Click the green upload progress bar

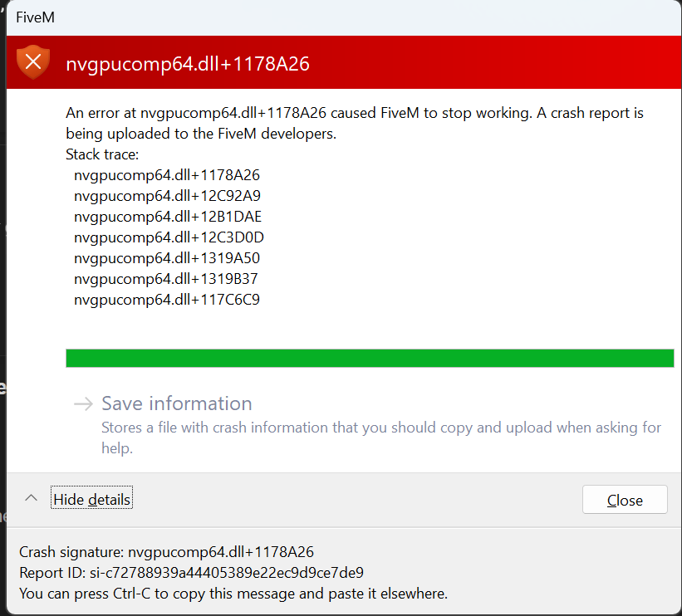[370, 358]
